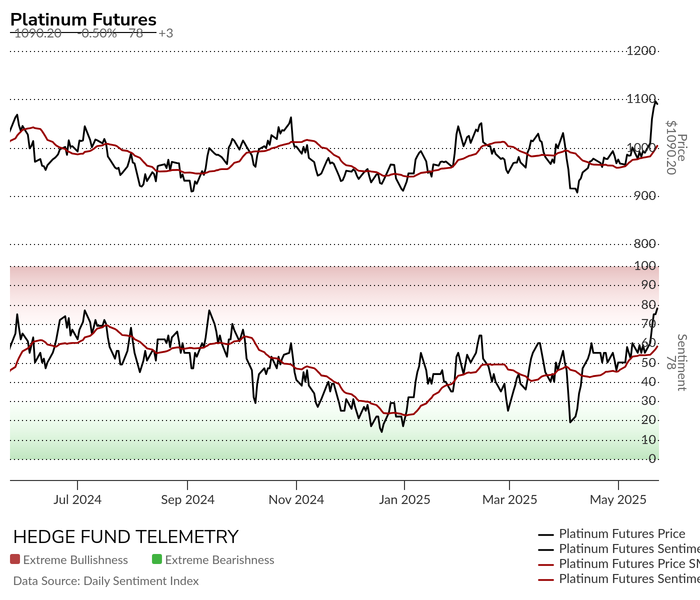Click the Platinum Futures chart title

pyautogui.click(x=83, y=19)
